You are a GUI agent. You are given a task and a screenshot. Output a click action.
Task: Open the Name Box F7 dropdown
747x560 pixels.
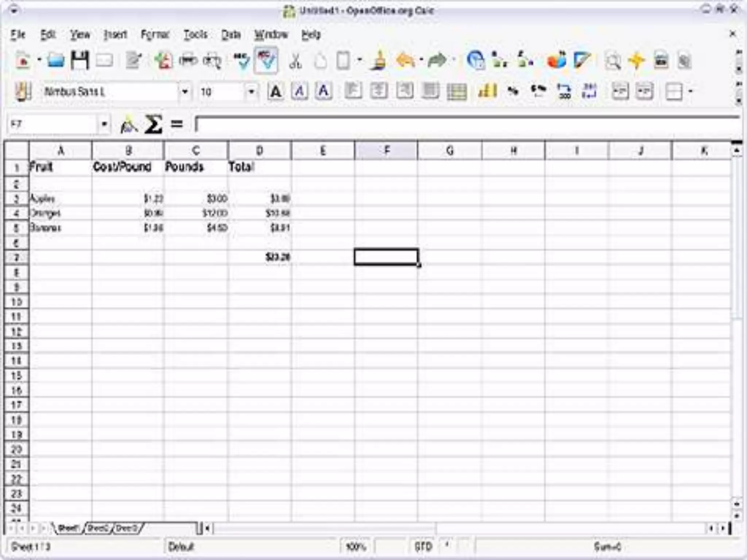pos(104,124)
